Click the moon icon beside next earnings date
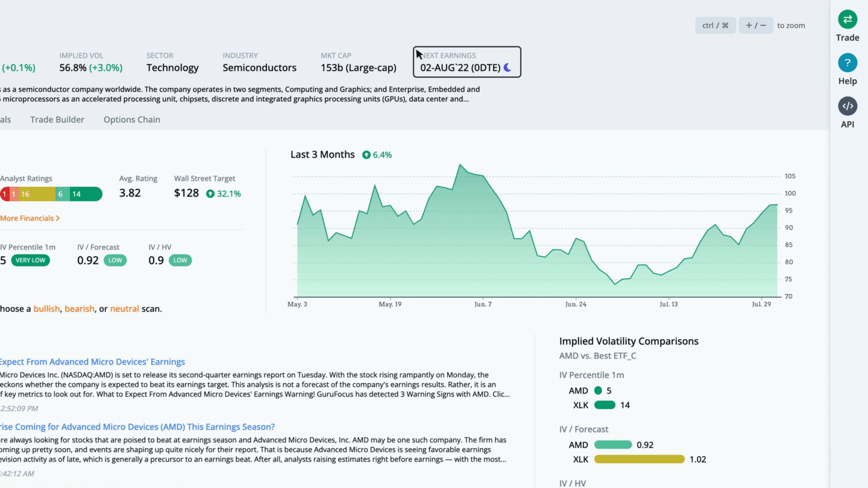868x488 pixels. [508, 67]
